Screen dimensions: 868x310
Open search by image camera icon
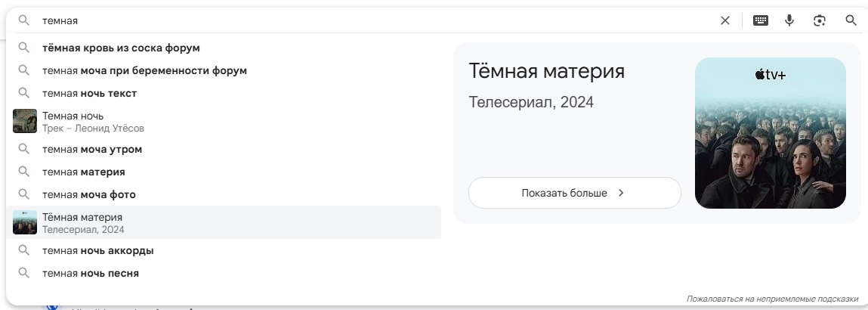click(x=820, y=20)
